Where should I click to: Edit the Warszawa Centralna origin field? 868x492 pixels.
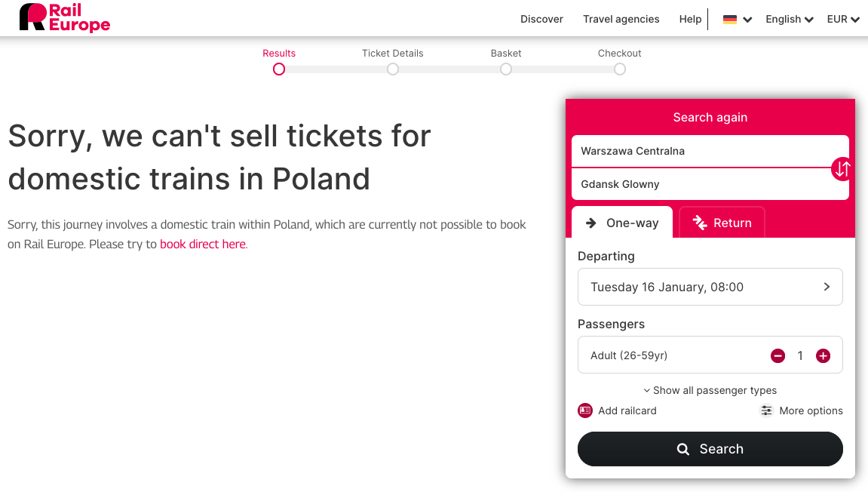(x=700, y=151)
